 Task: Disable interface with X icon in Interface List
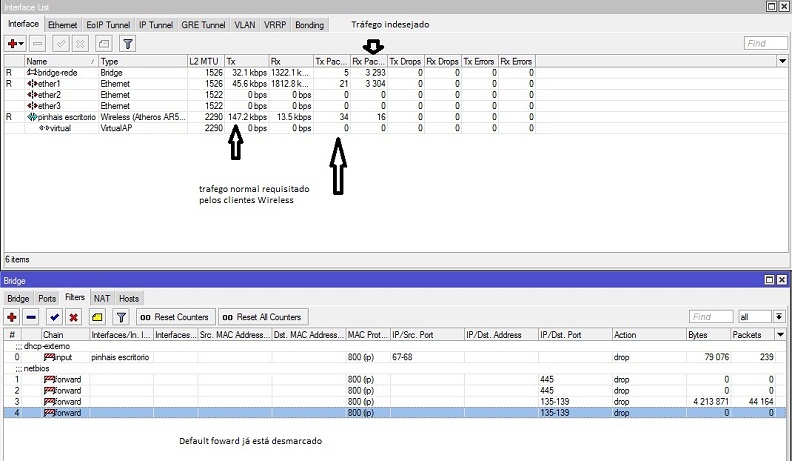(x=80, y=44)
